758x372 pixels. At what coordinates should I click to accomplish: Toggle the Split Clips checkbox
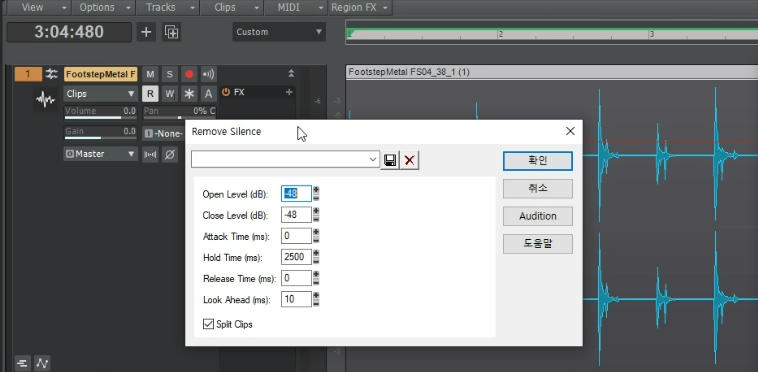click(208, 324)
